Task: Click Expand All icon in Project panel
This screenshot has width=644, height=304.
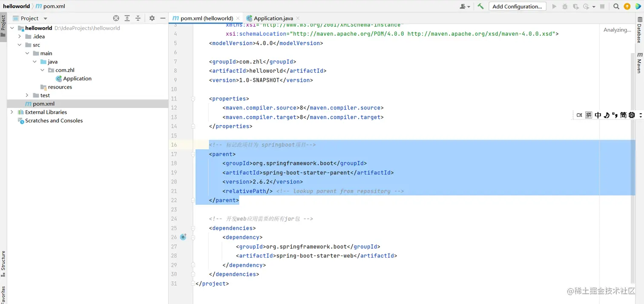Action: [127, 18]
